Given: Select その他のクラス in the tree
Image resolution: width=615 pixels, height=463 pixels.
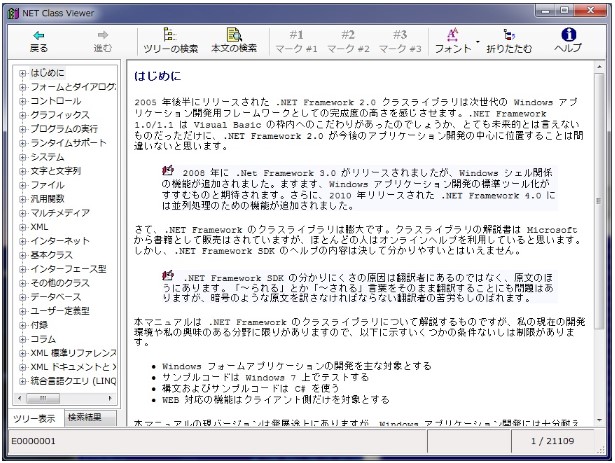Looking at the screenshot, I should point(60,283).
